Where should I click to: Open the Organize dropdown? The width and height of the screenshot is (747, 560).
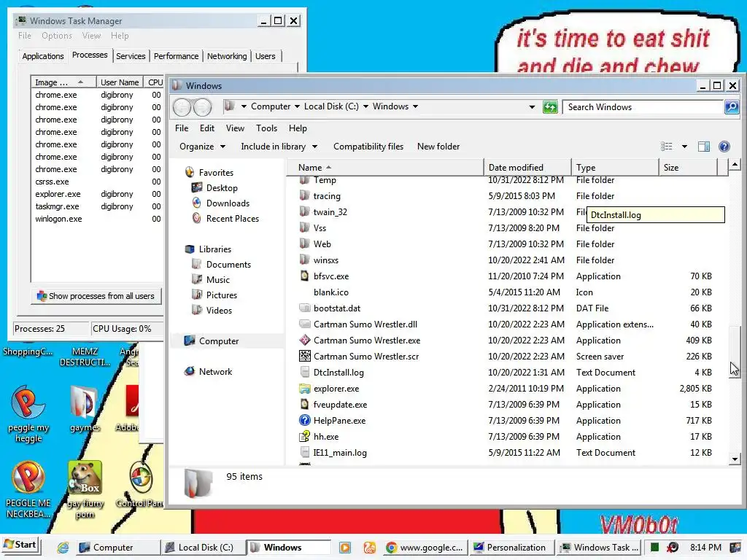[x=202, y=147]
